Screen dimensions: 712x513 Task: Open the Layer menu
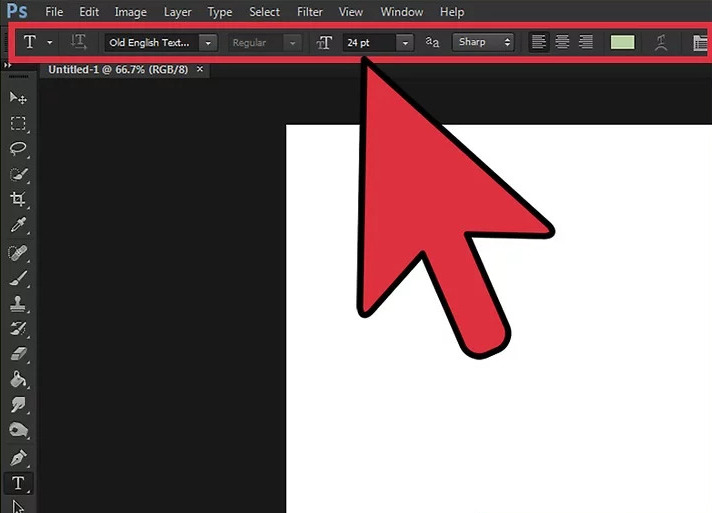coord(177,12)
